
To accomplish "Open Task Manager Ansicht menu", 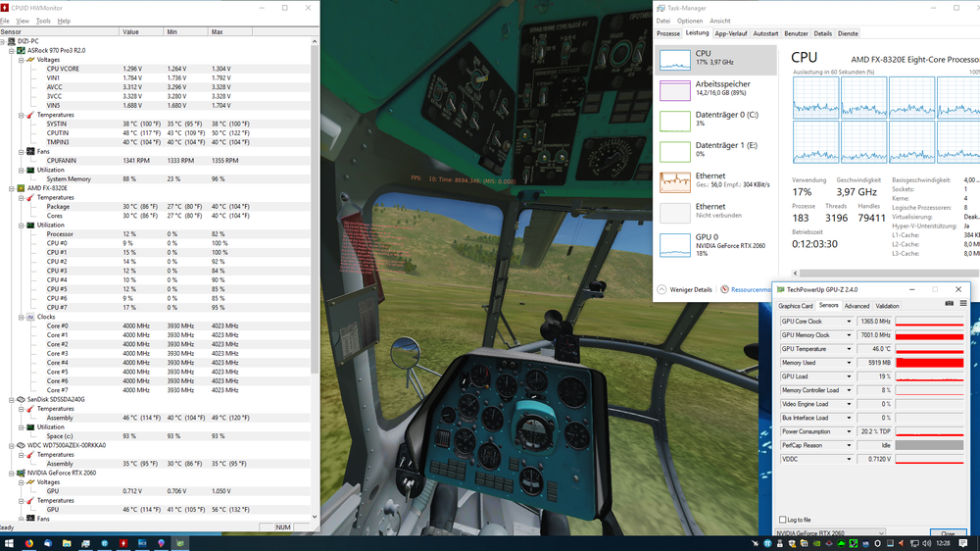I will [x=720, y=21].
